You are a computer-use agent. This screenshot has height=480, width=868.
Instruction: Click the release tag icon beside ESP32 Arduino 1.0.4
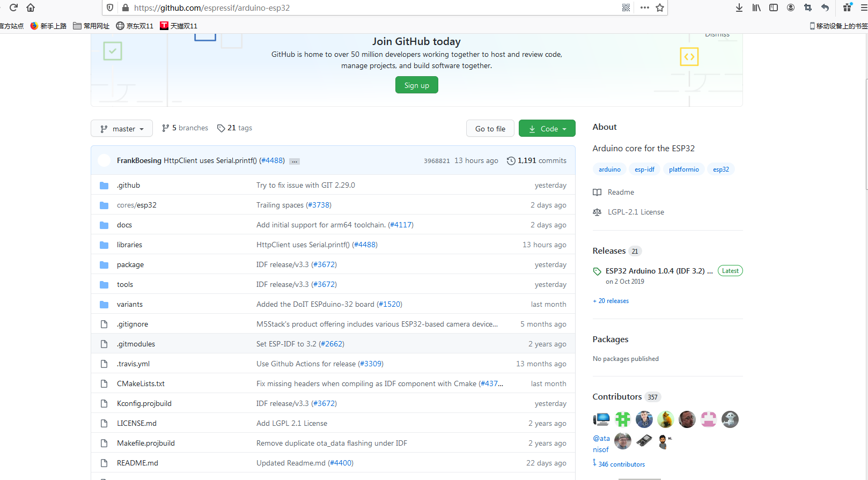pyautogui.click(x=597, y=271)
